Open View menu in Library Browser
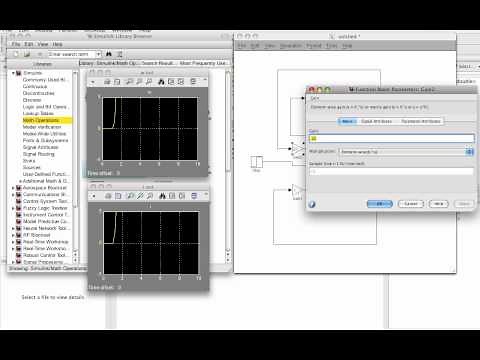Viewport: 480px width, 360px height. (x=43, y=44)
